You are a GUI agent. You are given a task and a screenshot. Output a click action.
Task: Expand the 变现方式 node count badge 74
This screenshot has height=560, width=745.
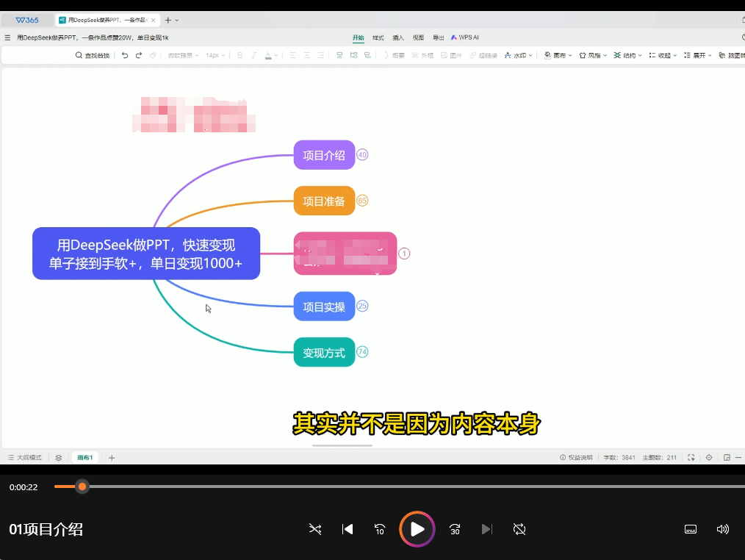[362, 352]
